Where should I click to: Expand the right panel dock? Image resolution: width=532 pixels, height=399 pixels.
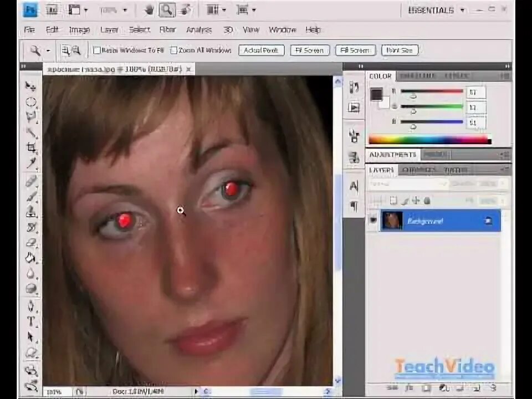[507, 66]
